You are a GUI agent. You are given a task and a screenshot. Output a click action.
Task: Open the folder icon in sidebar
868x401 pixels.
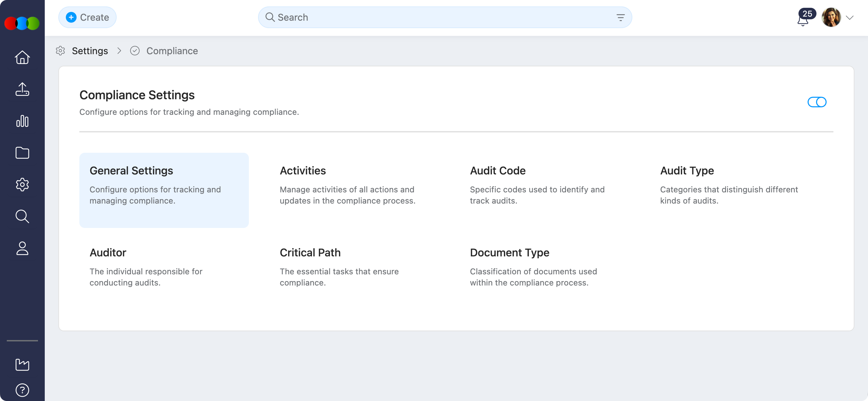[22, 153]
